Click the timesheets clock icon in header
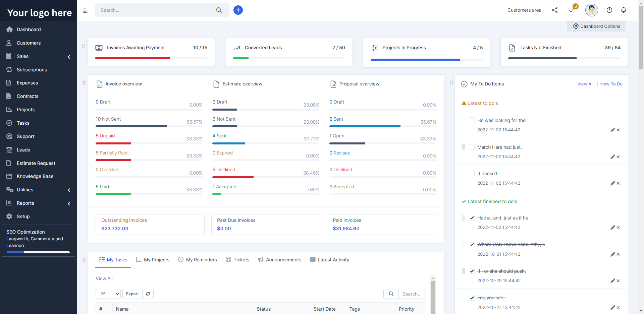Screen dimensions: 644x314 click(x=609, y=10)
